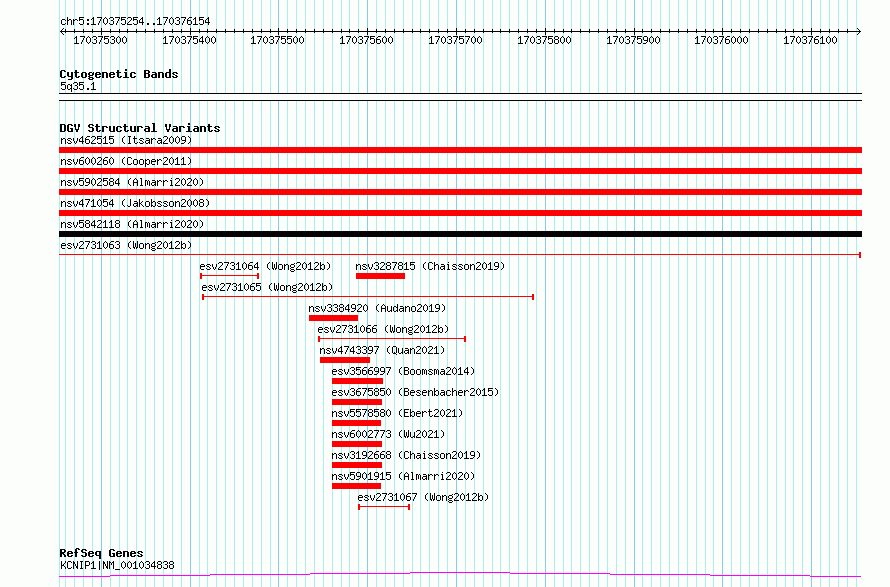This screenshot has height=587, width=890.
Task: Open the esv2731067 (Wong2012b) label
Action: tap(423, 497)
